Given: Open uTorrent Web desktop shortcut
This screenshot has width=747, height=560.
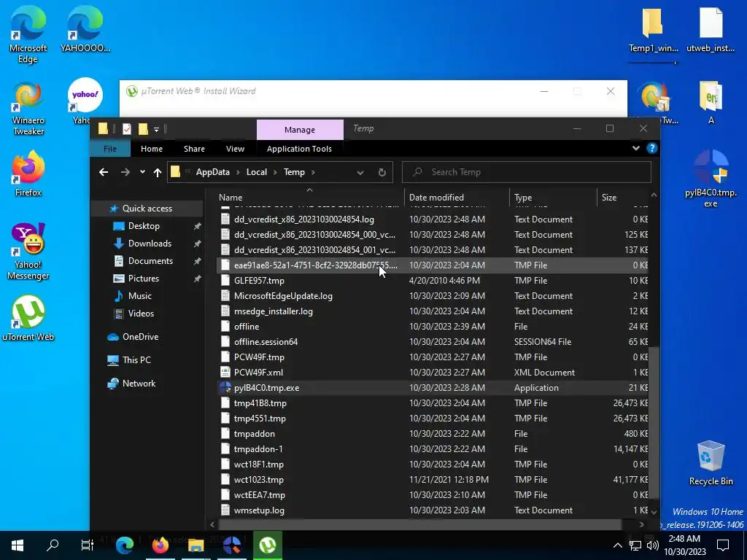Looking at the screenshot, I should (28, 318).
